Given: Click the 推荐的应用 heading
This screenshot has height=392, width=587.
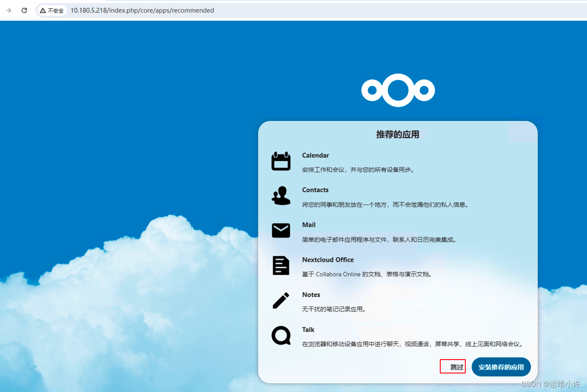Looking at the screenshot, I should (x=398, y=135).
